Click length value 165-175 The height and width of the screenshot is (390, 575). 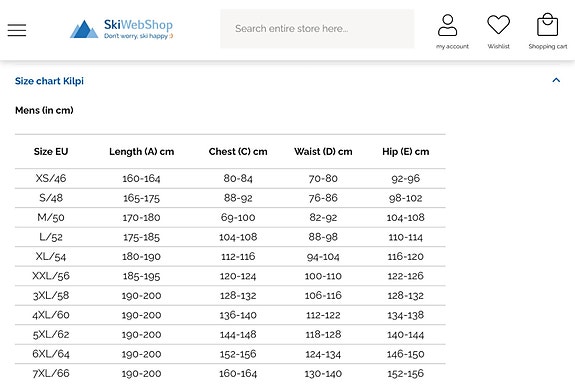[142, 198]
